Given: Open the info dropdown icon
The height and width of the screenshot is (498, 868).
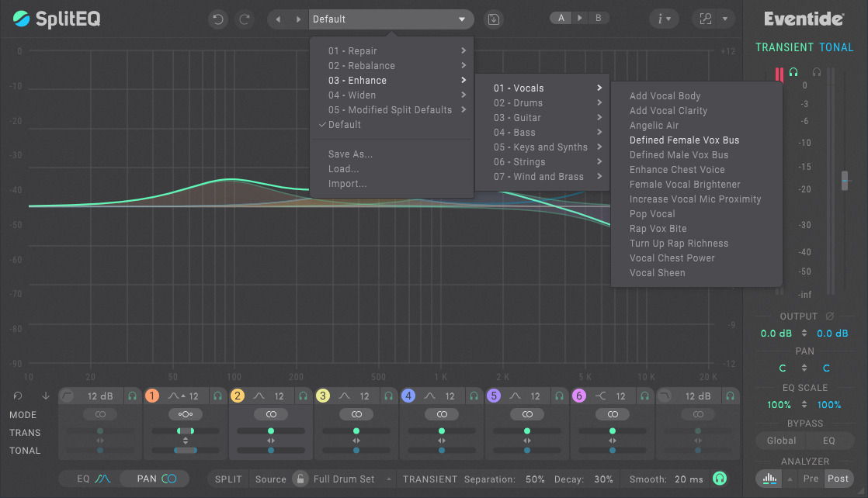Looking at the screenshot, I should coord(664,19).
